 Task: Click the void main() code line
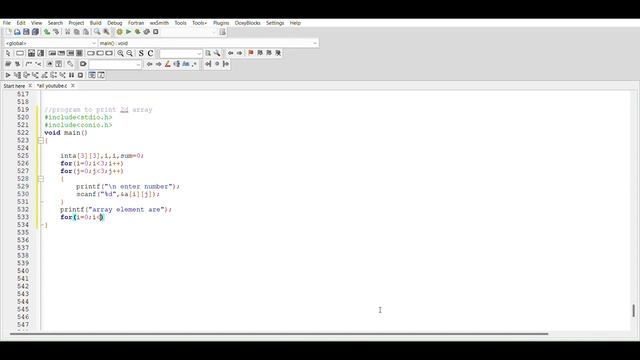pyautogui.click(x=66, y=133)
